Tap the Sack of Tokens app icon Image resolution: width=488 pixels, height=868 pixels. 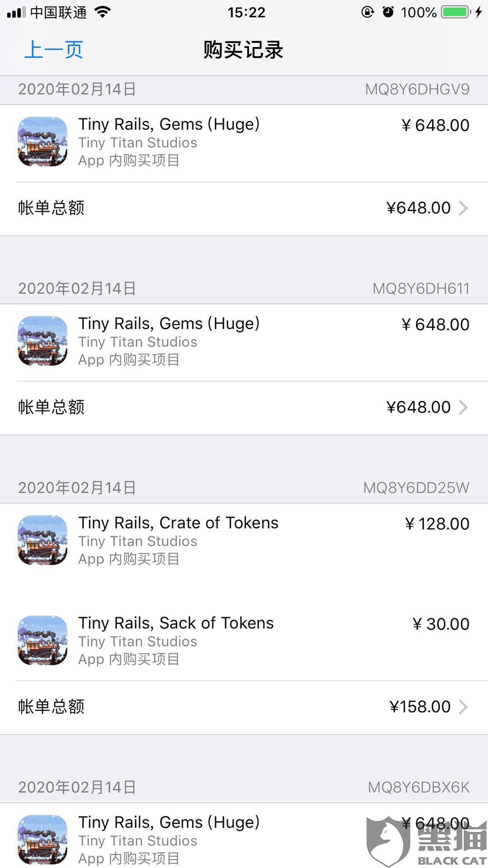point(42,640)
